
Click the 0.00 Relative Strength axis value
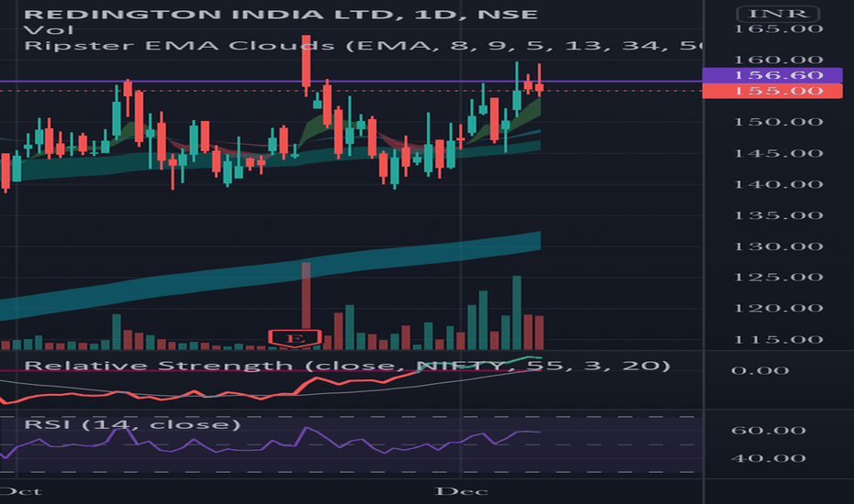[x=760, y=371]
